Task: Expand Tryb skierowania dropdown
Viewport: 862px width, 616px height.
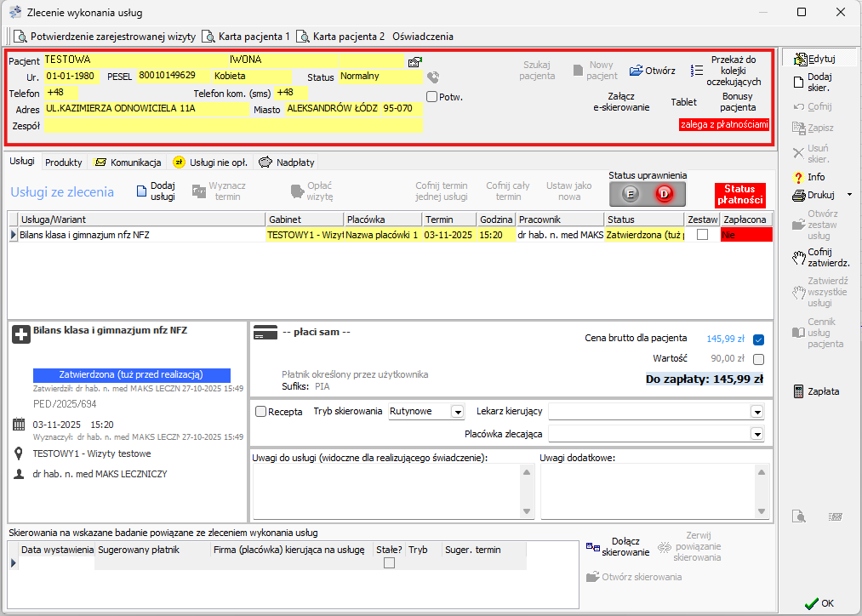Action: 457,412
